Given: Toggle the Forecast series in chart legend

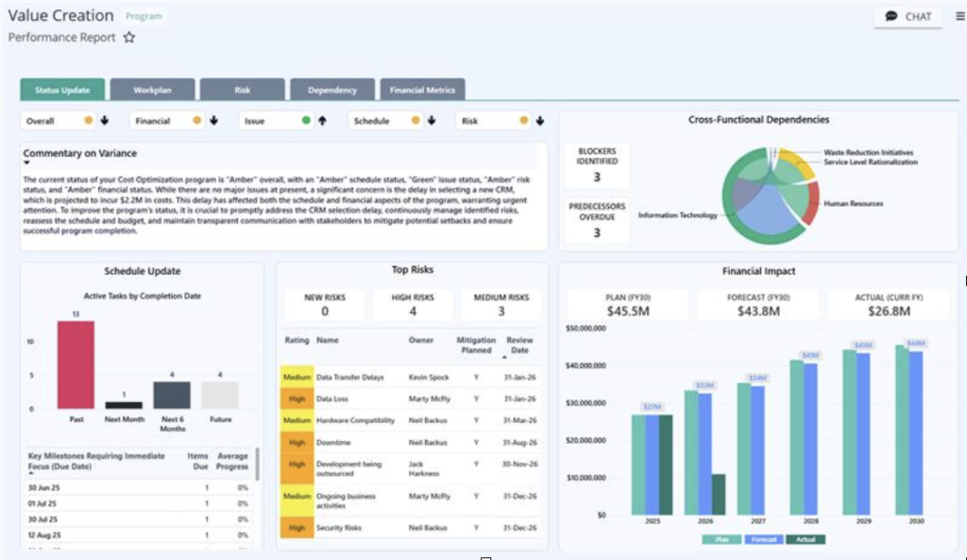Looking at the screenshot, I should click(x=764, y=539).
